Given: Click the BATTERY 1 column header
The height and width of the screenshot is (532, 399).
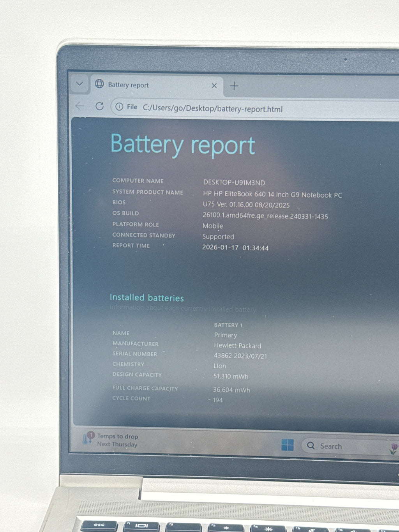Looking at the screenshot, I should (228, 325).
